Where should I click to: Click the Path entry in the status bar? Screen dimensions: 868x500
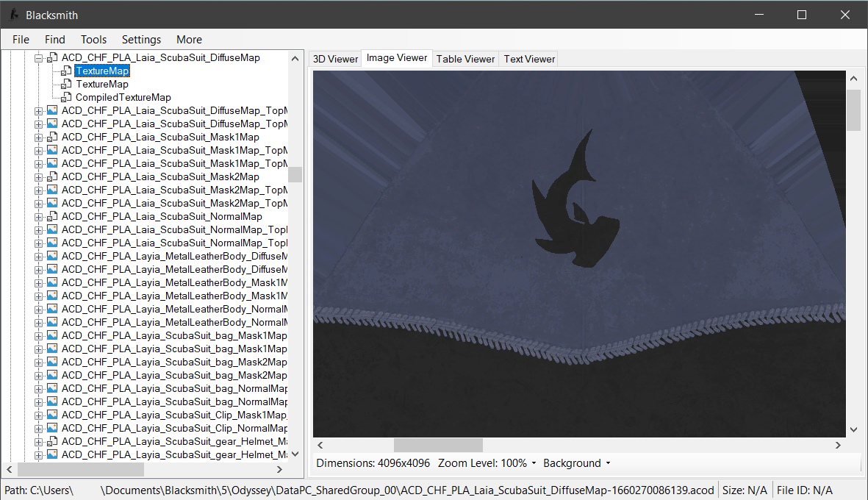(359, 490)
